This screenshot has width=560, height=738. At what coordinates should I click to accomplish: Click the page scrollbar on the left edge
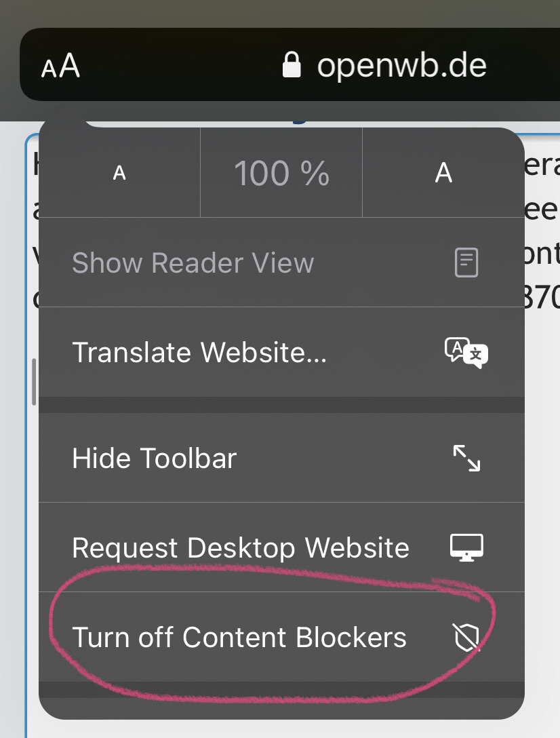tap(34, 381)
